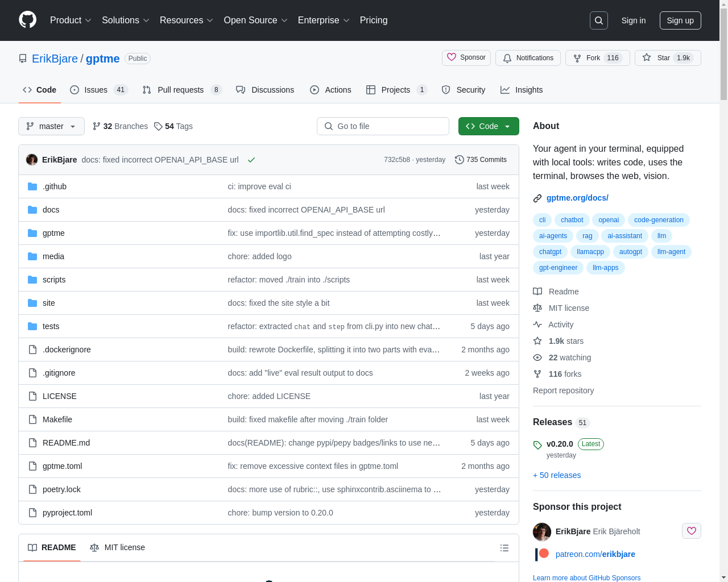Screen dimensions: 728x582
Task: Select the MIT license tab below files
Action: tap(117, 547)
